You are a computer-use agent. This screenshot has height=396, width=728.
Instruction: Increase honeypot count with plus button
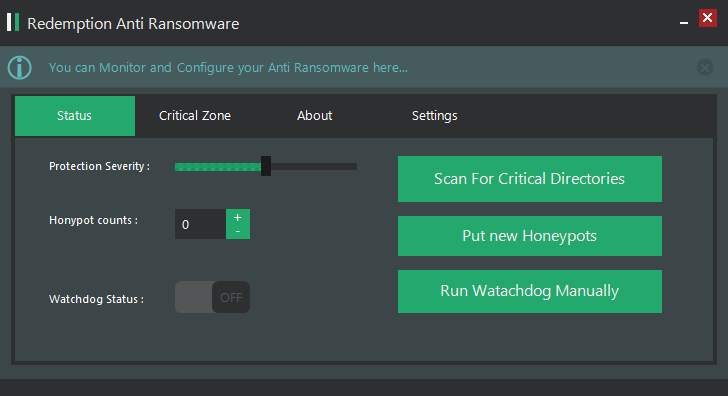[x=238, y=217]
